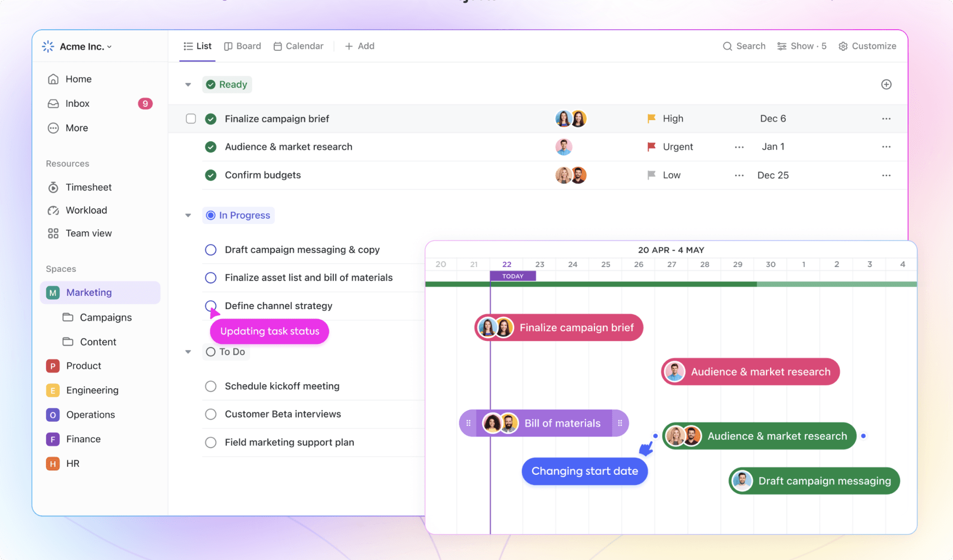
Task: Switch to the Board tab
Action: click(243, 46)
